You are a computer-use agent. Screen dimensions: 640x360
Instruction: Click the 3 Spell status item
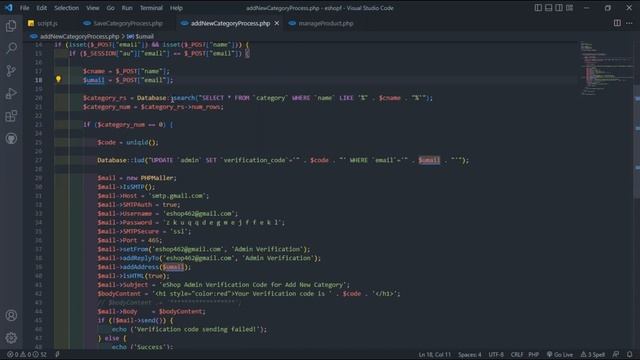coord(593,354)
